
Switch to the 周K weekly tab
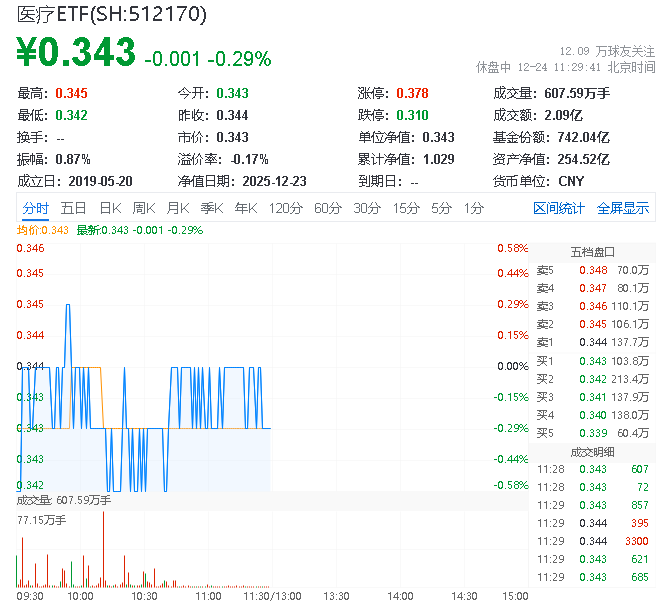(x=144, y=208)
